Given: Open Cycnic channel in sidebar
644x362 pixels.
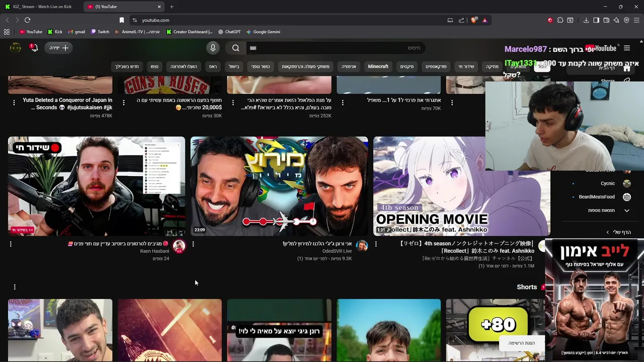Looking at the screenshot, I should (601, 184).
